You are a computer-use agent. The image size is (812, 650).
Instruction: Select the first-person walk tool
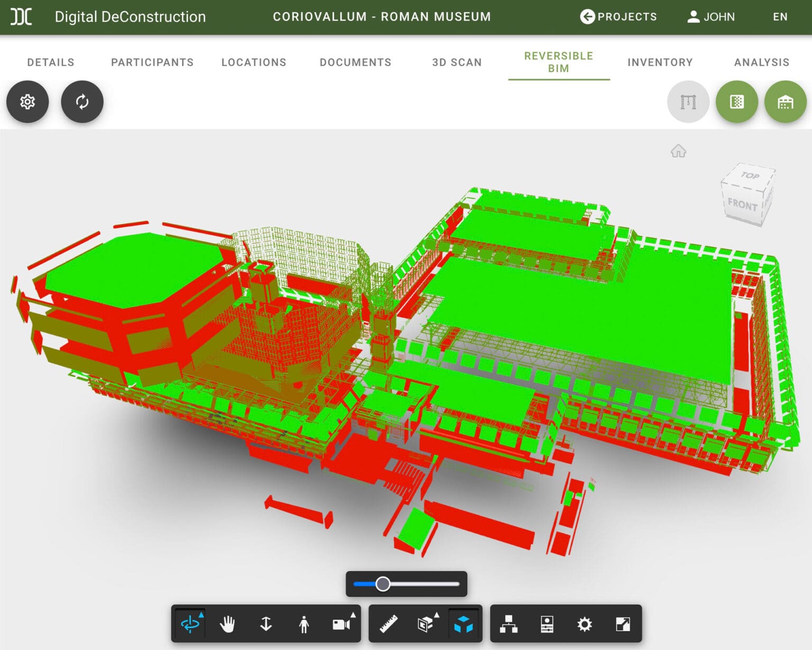point(303,624)
